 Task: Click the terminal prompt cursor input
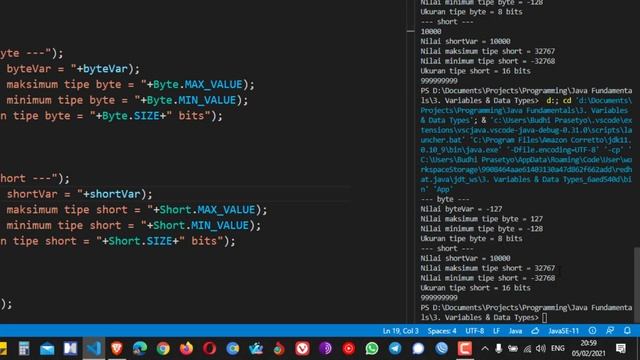click(544, 318)
